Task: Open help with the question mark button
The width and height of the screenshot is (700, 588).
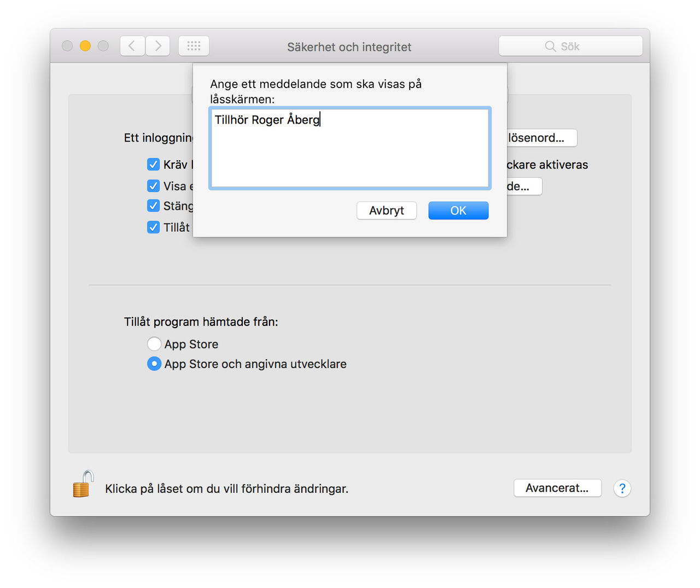Action: tap(622, 488)
